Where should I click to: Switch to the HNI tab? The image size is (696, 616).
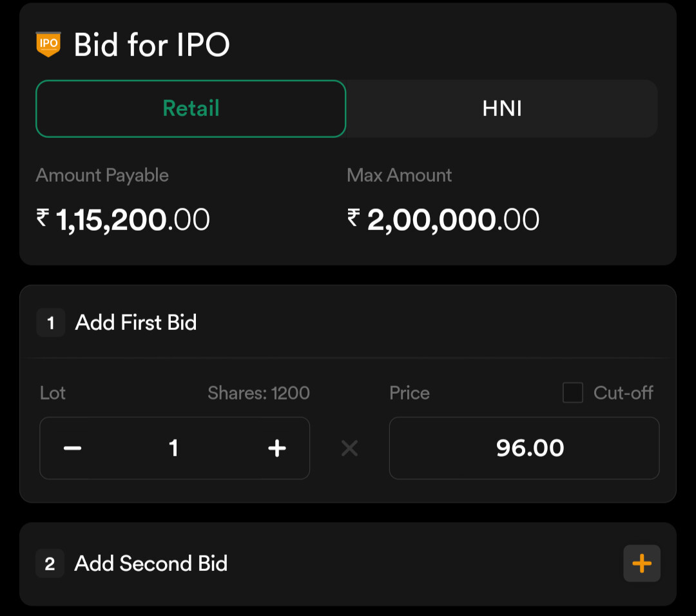tap(502, 109)
